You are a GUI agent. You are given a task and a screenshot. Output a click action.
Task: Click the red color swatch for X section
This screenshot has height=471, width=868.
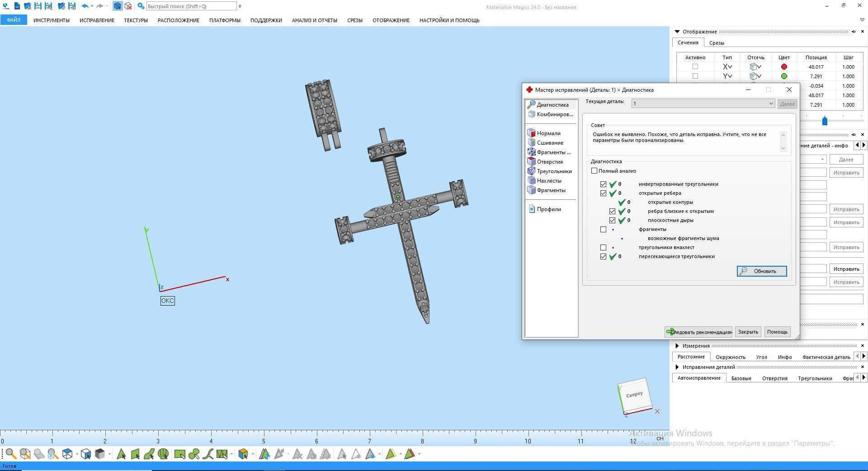784,67
